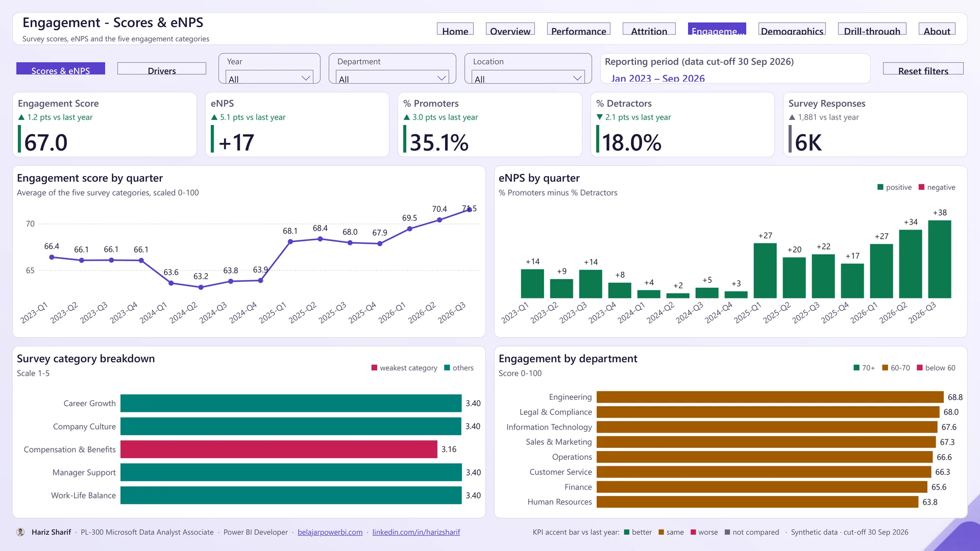Select the Scores & eNPS view button
Screen dimensions: 980x551
[61, 69]
